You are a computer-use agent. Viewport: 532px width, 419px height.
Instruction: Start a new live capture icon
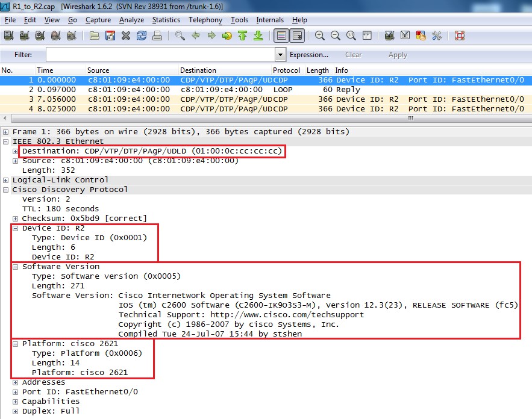click(x=40, y=36)
